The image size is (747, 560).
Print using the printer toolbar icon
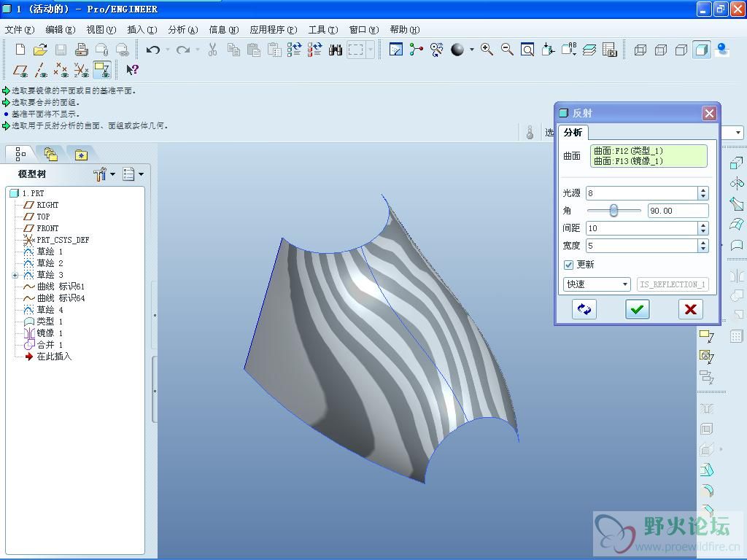(x=82, y=50)
